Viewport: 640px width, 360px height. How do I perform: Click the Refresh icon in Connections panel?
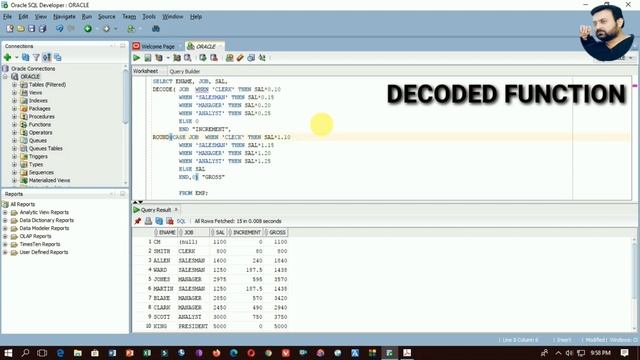pos(26,58)
